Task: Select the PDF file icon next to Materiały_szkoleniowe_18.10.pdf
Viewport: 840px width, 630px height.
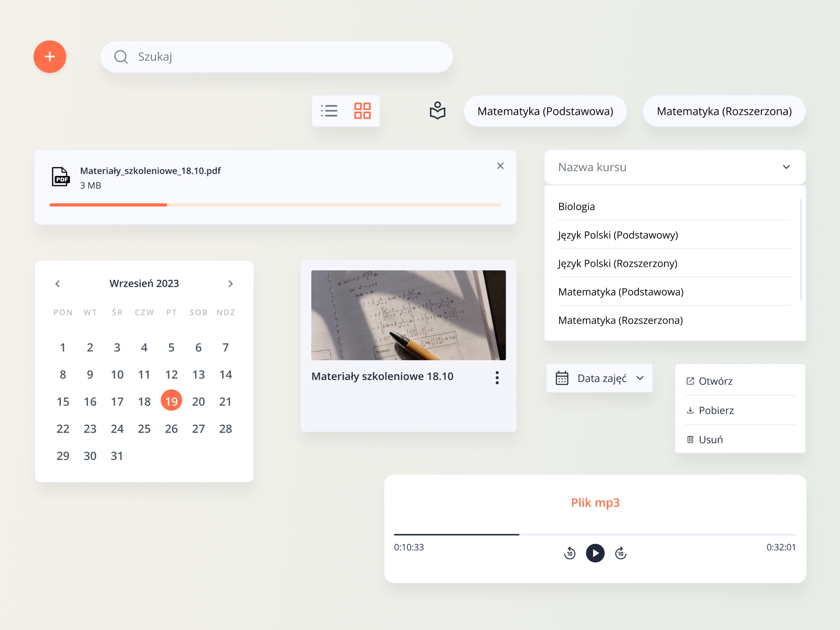Action: point(60,177)
